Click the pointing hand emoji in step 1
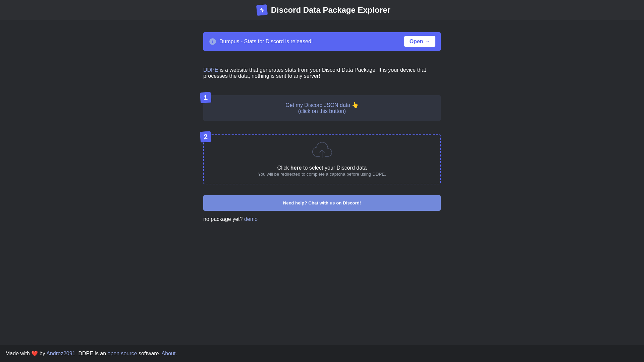The height and width of the screenshot is (362, 644). pyautogui.click(x=355, y=105)
